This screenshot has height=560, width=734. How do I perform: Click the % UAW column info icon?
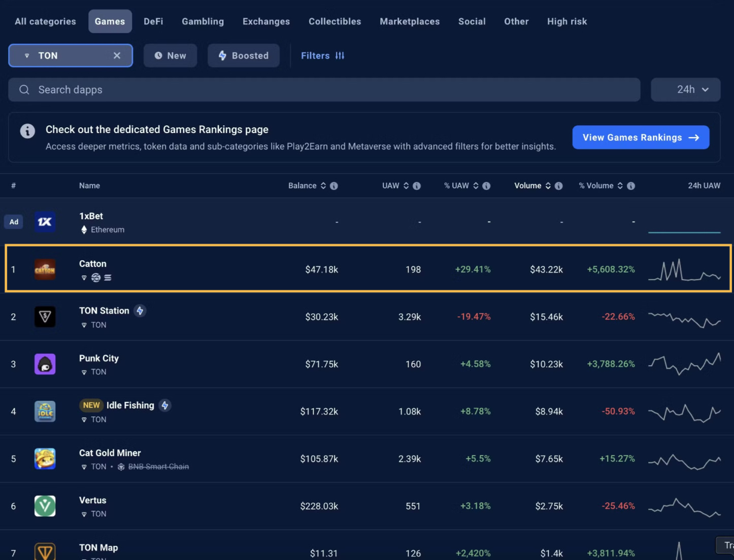tap(486, 186)
